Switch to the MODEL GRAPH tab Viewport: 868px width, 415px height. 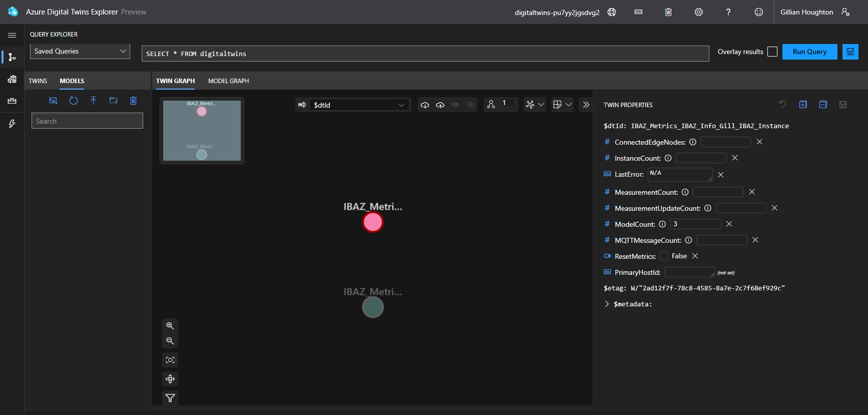(x=228, y=81)
